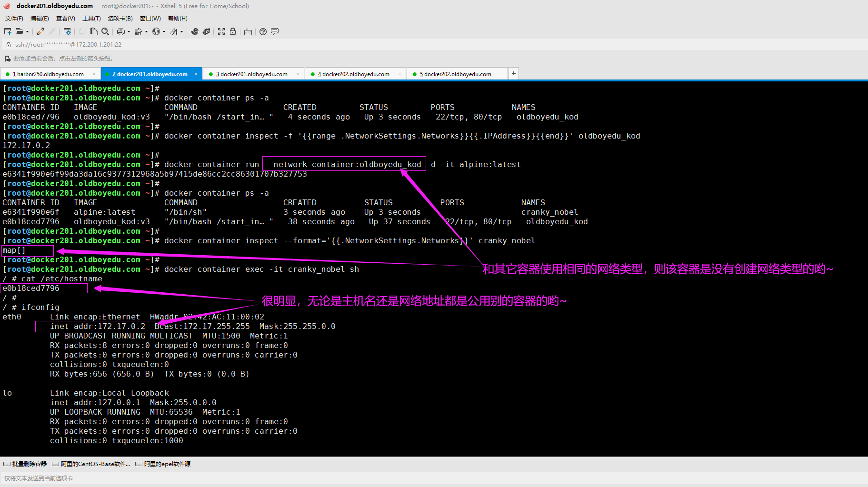Expand the Open folder dropdown arrow
Viewport: 868px width, 487px height.
[x=27, y=32]
